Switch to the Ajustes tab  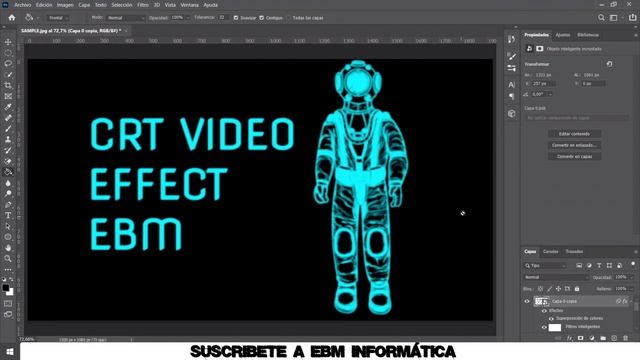[562, 35]
